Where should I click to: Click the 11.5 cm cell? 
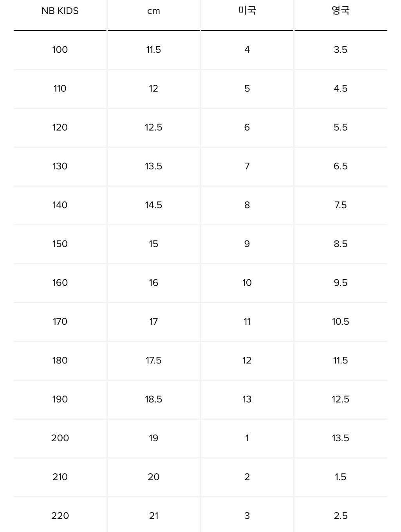(x=154, y=50)
